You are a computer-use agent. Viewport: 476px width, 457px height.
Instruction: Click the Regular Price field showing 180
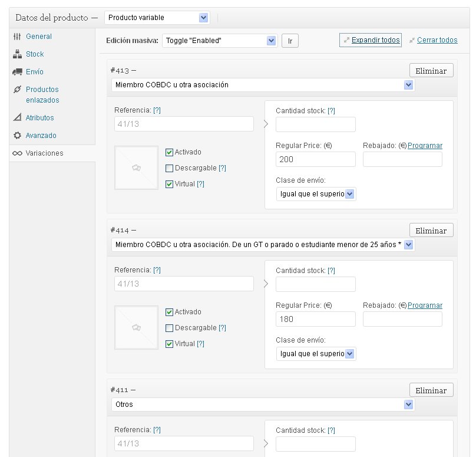(315, 319)
